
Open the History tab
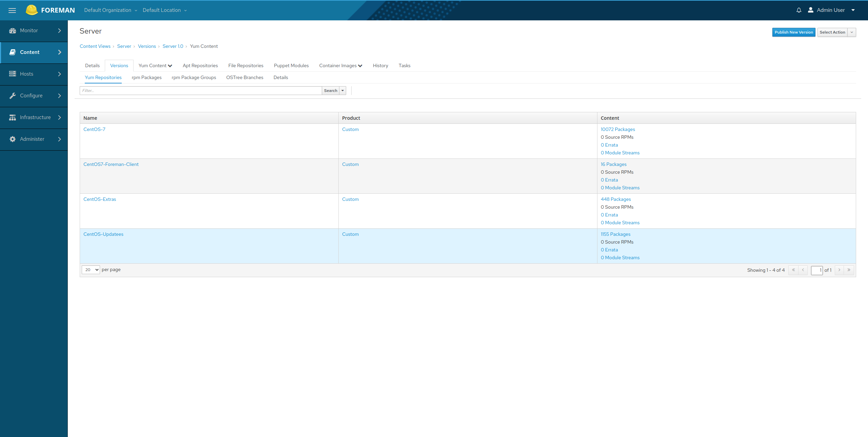click(x=380, y=65)
